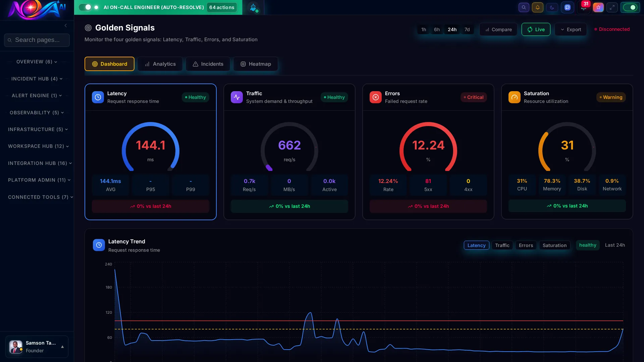Viewport: 644px width, 362px height.
Task: Enable the healthy filter in Latency Trend
Action: (588, 245)
